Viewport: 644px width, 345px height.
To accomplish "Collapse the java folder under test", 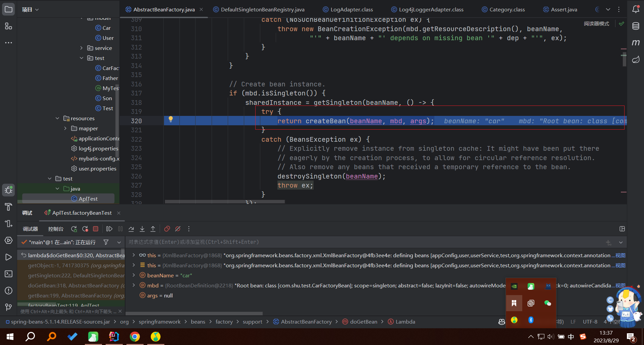I will (x=57, y=189).
